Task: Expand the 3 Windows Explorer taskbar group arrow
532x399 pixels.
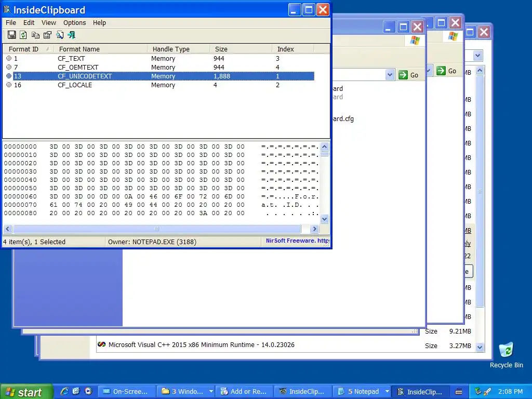Action: pyautogui.click(x=211, y=392)
